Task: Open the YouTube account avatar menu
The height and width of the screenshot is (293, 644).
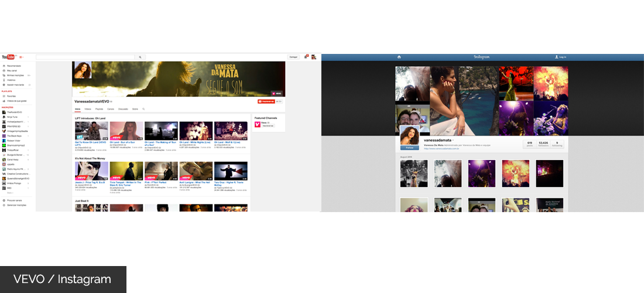Action: (x=313, y=57)
